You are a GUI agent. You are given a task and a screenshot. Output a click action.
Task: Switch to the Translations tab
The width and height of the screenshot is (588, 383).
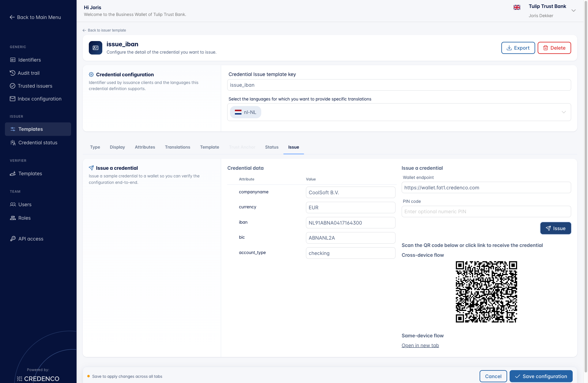point(178,147)
